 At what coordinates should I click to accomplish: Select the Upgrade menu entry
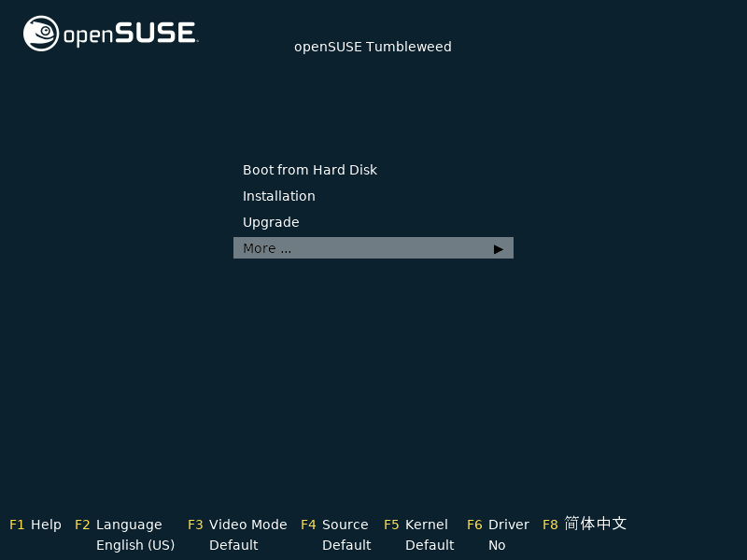(271, 222)
